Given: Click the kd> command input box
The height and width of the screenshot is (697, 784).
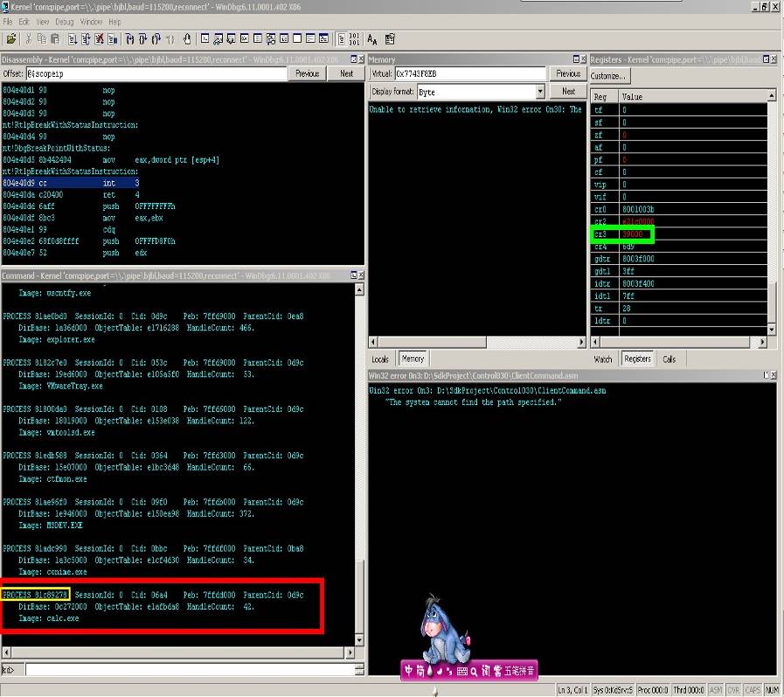Looking at the screenshot, I should coord(190,670).
